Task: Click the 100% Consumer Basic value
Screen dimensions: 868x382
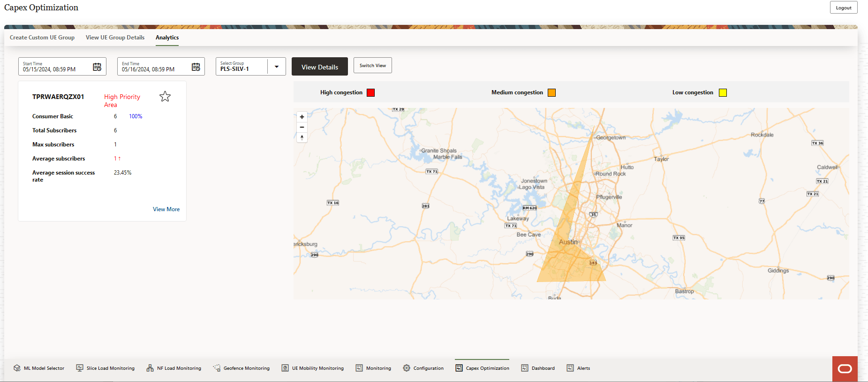Action: click(x=136, y=116)
